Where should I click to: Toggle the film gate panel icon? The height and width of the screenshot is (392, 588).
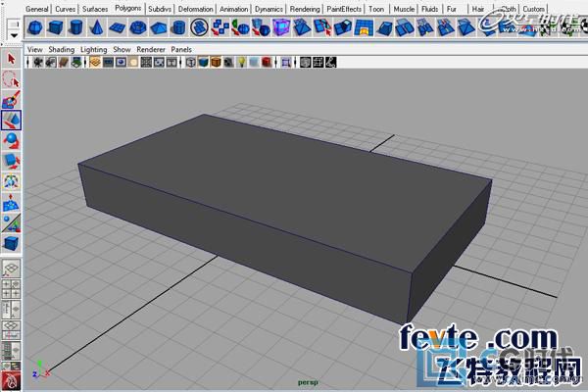click(108, 63)
